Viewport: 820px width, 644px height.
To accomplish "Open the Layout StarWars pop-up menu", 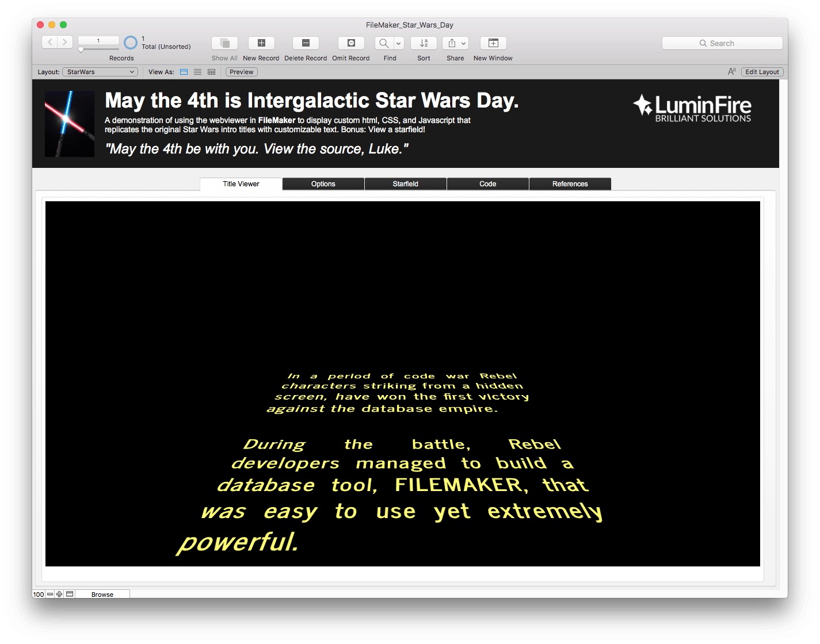I will (x=100, y=72).
